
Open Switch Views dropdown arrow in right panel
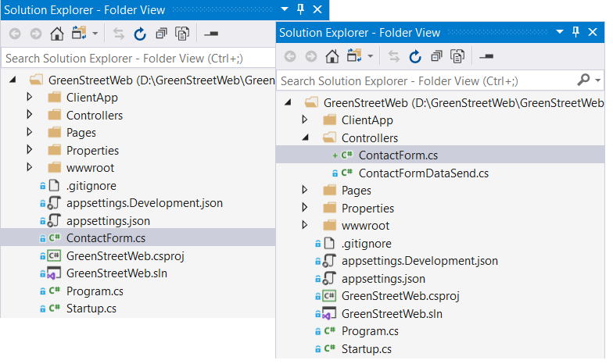click(x=371, y=56)
